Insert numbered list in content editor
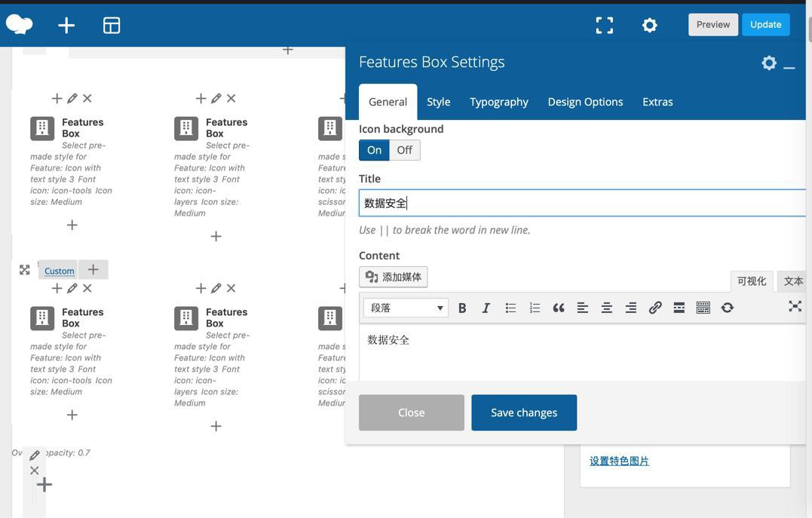This screenshot has width=812, height=518. [535, 308]
